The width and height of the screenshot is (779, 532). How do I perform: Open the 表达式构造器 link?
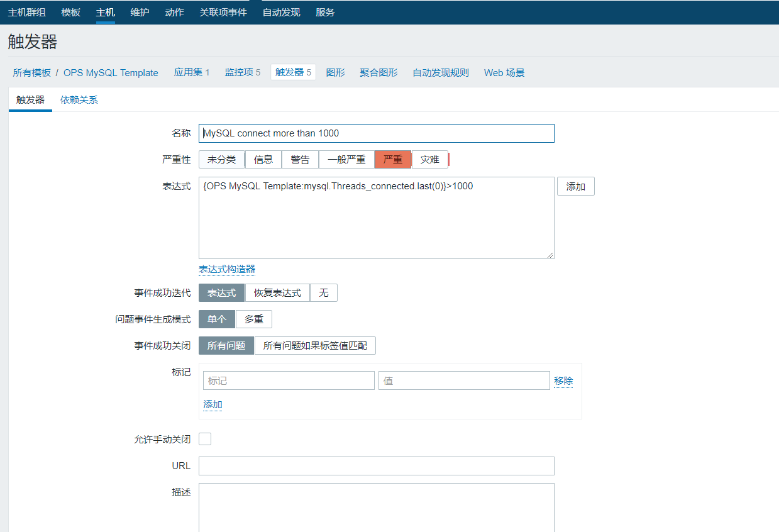coord(227,269)
